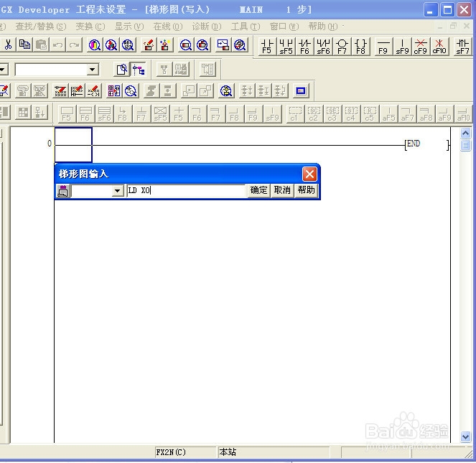Close the 梯形图输入 dialog
This screenshot has width=476, height=463.
click(x=309, y=174)
